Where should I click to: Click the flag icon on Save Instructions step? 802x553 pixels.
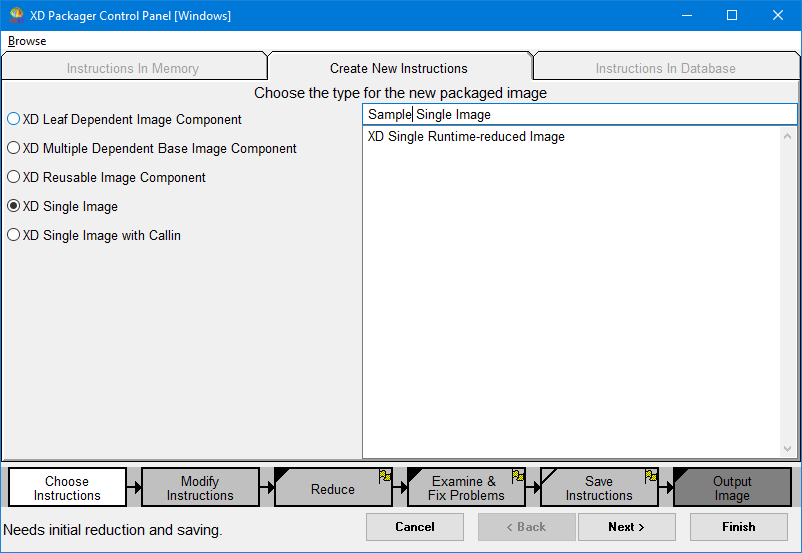651,476
